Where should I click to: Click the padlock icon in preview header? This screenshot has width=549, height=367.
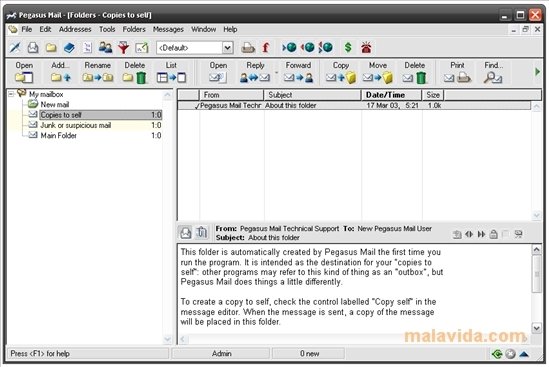pyautogui.click(x=493, y=234)
